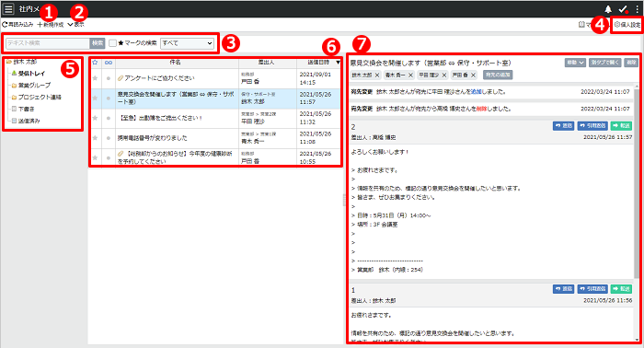Screen dimensions: 644x348
Task: Click the gray 削除 delete button
Action: pyautogui.click(x=631, y=63)
